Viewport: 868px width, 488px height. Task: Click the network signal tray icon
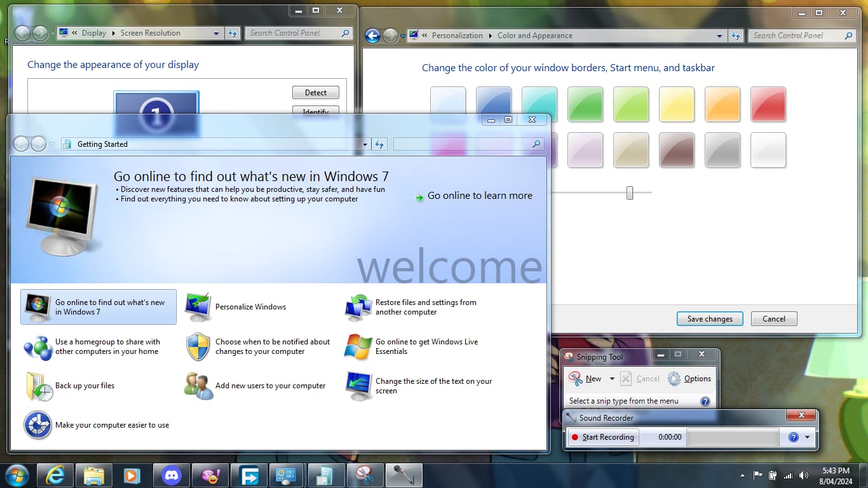(x=788, y=475)
